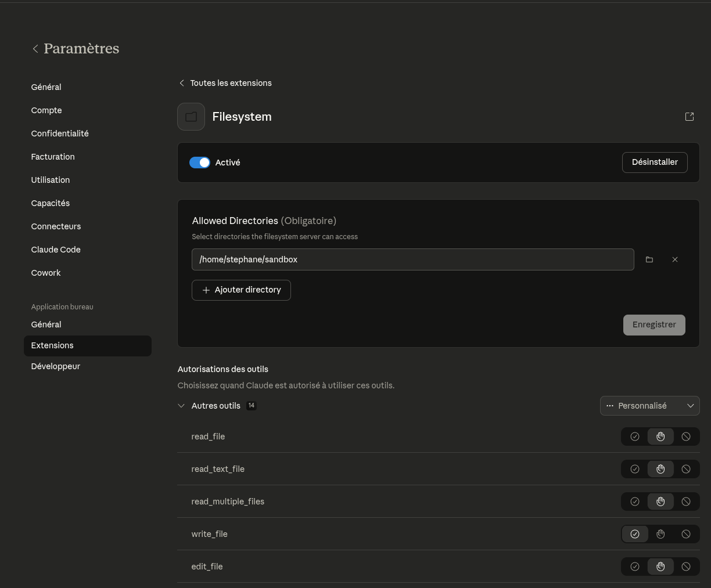Set write_file to ask permission hand icon
This screenshot has width=711, height=588.
pyautogui.click(x=660, y=534)
